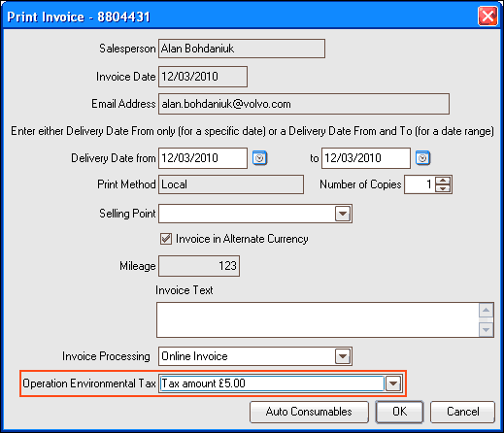Toggle Invoice in Alternate Currency checkbox
504x433 pixels.
click(x=166, y=239)
